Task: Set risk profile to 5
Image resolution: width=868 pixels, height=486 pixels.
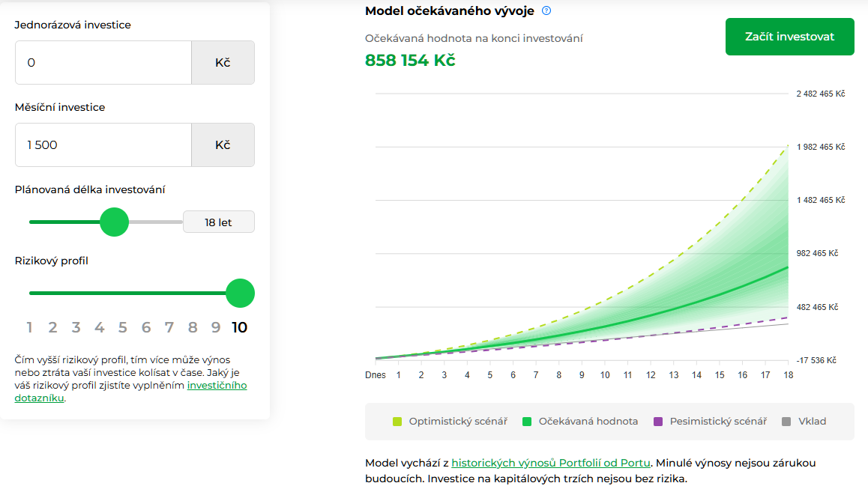Action: point(123,327)
